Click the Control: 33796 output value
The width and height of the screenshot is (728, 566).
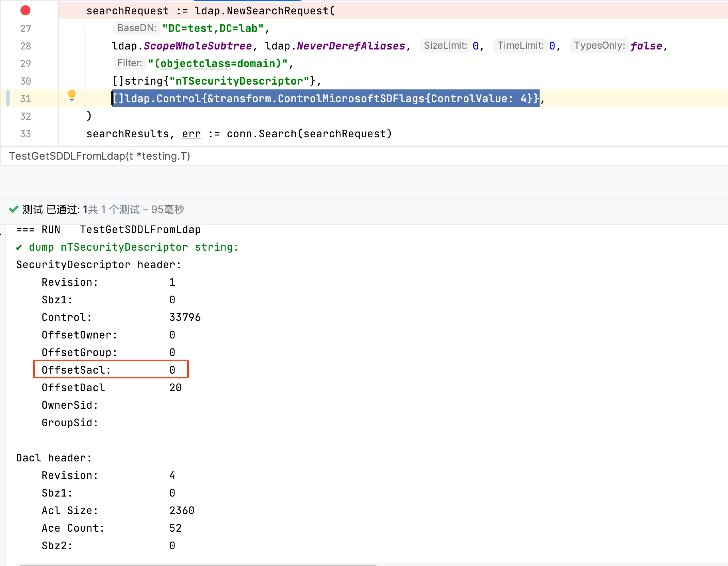pos(185,317)
